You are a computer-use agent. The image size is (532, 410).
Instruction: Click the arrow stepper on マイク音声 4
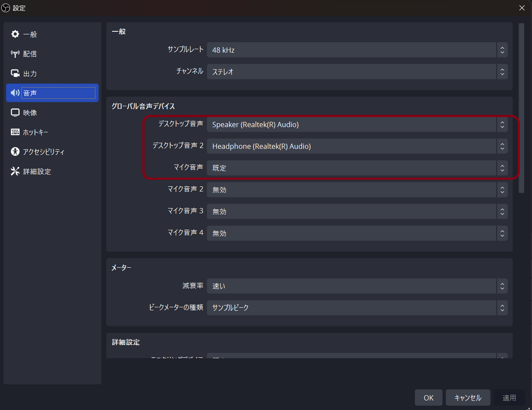502,233
